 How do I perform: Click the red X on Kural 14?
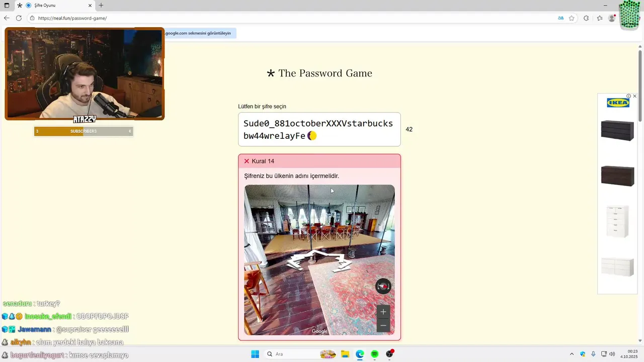click(x=247, y=161)
